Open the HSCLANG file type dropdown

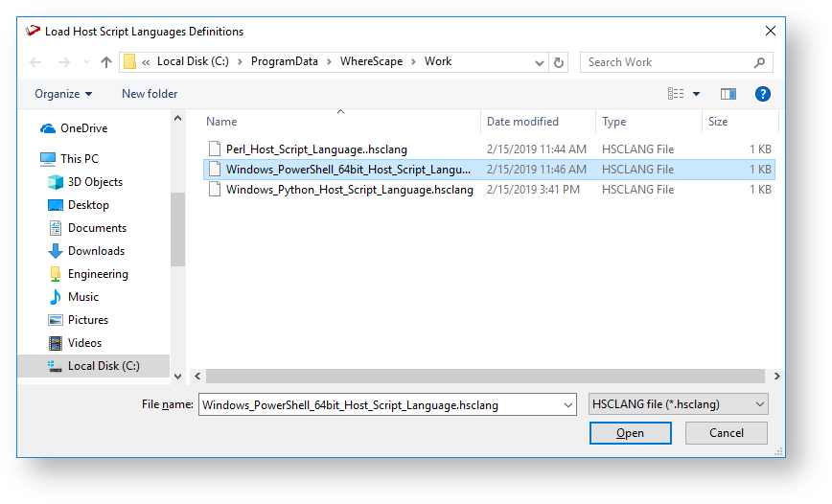[x=678, y=404]
